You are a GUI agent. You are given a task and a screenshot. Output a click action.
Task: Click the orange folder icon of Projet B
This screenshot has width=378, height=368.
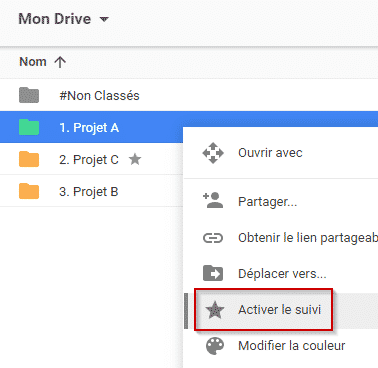pyautogui.click(x=29, y=191)
